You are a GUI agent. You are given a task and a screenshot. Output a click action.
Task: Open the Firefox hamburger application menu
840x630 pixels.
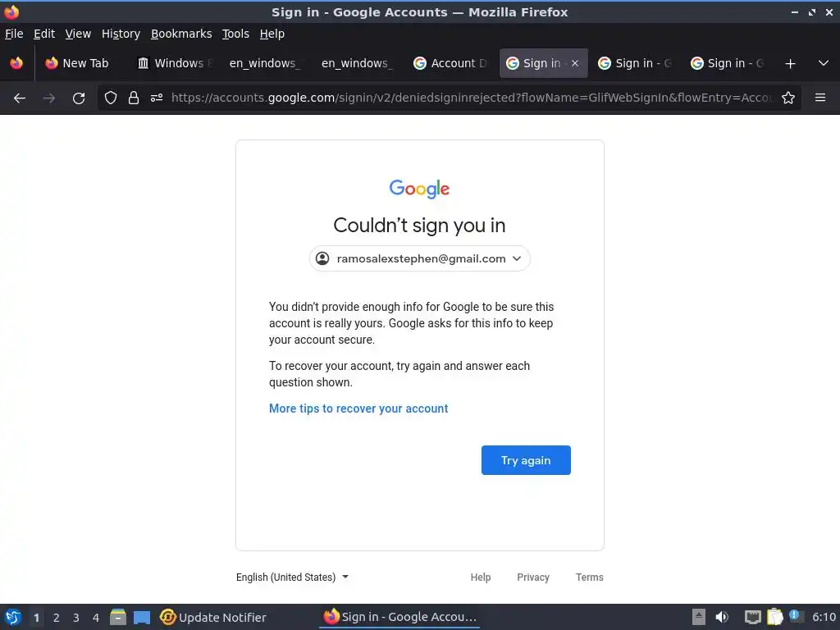tap(820, 98)
